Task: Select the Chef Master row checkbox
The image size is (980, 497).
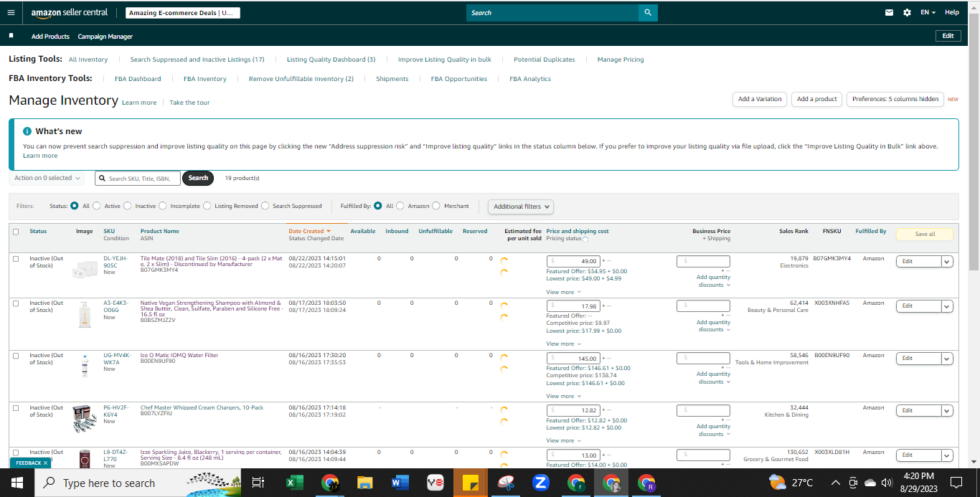Action: click(x=16, y=408)
